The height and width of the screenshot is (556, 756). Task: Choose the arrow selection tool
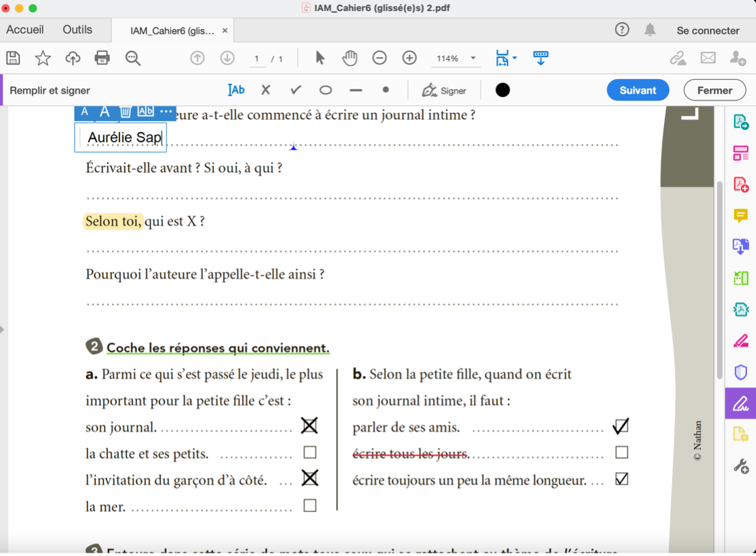coord(320,58)
